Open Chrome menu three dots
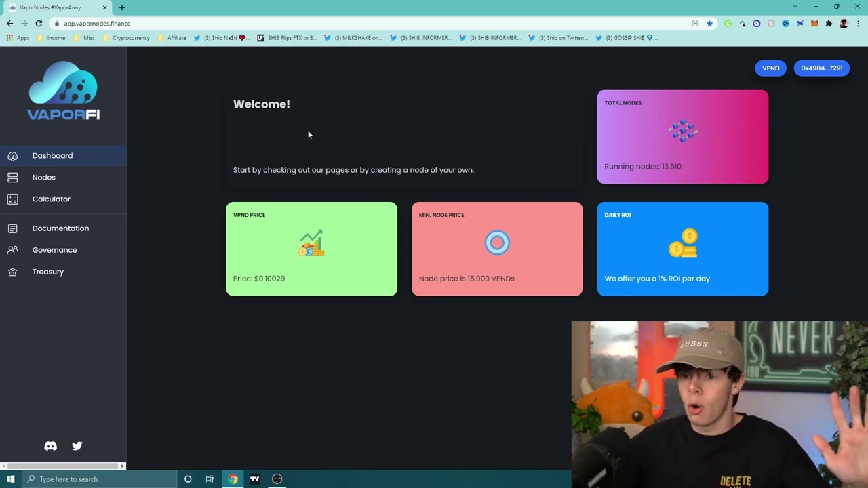The height and width of the screenshot is (488, 868). (x=859, y=24)
